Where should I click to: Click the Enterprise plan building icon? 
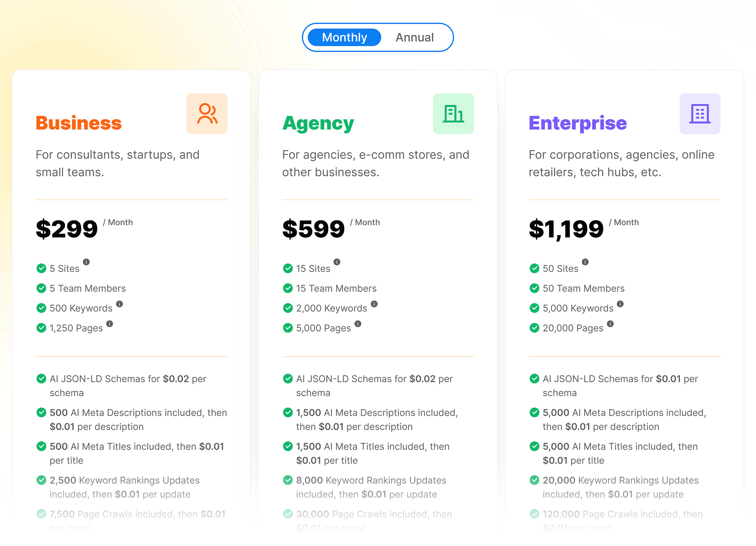(700, 114)
